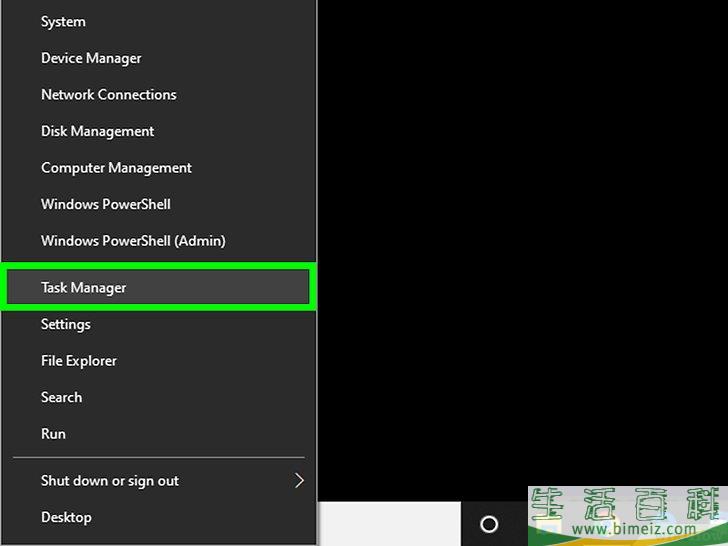Open Computer Management
The width and height of the screenshot is (728, 546).
pyautogui.click(x=158, y=168)
